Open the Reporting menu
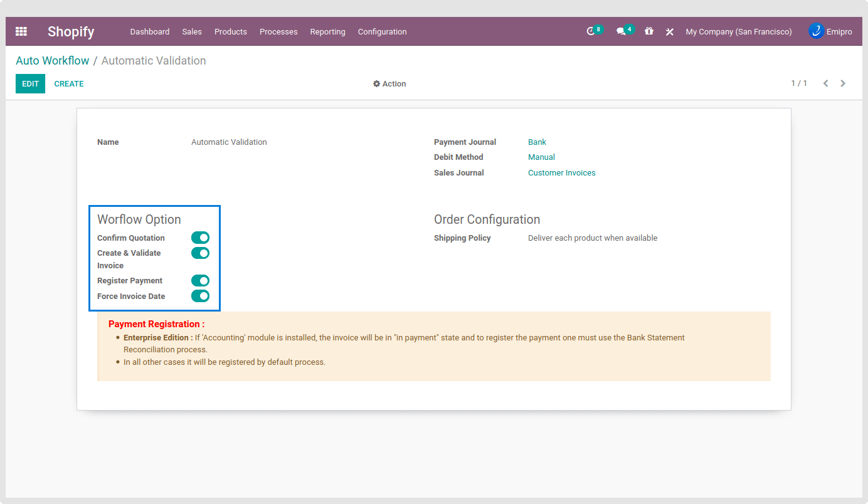The width and height of the screenshot is (868, 504). point(327,32)
